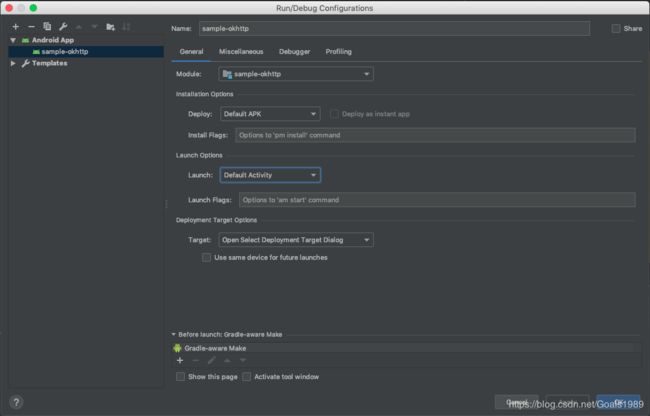The width and height of the screenshot is (650, 416).
Task: Collapse the Android App tree node
Action: coord(13,40)
